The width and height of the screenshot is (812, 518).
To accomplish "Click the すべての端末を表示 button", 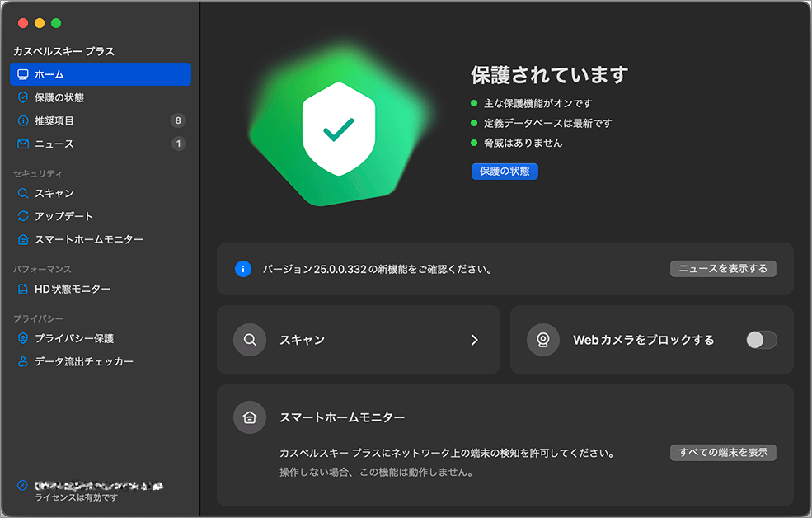I will [x=723, y=453].
